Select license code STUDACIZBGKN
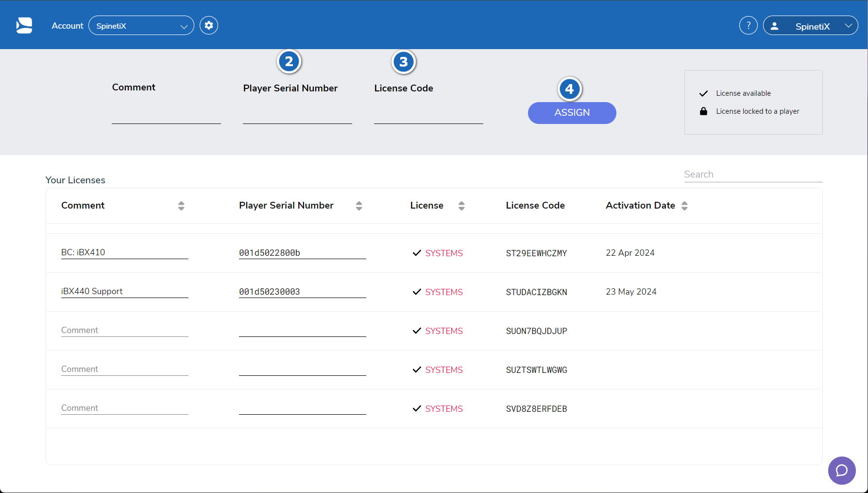 coord(536,292)
